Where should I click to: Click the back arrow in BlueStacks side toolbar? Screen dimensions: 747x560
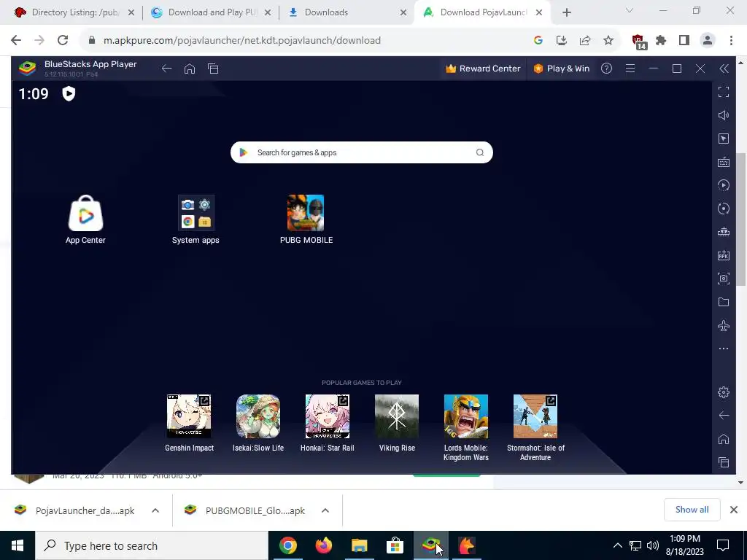[724, 415]
